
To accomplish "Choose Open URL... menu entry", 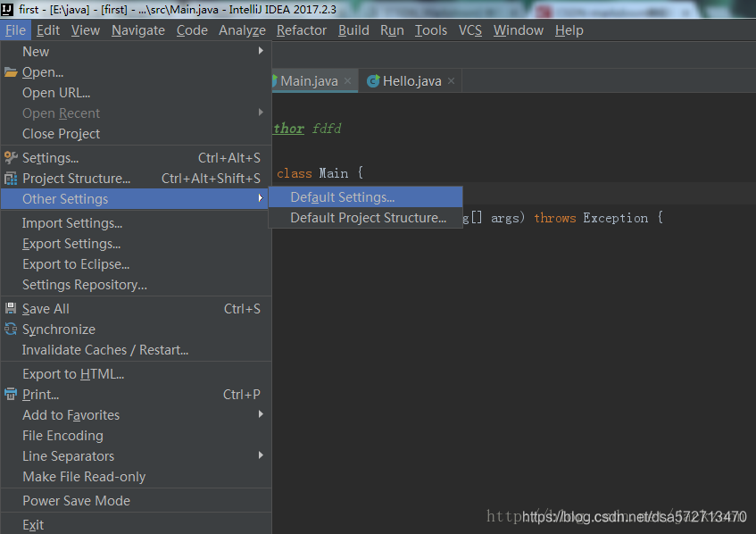I will click(136, 93).
